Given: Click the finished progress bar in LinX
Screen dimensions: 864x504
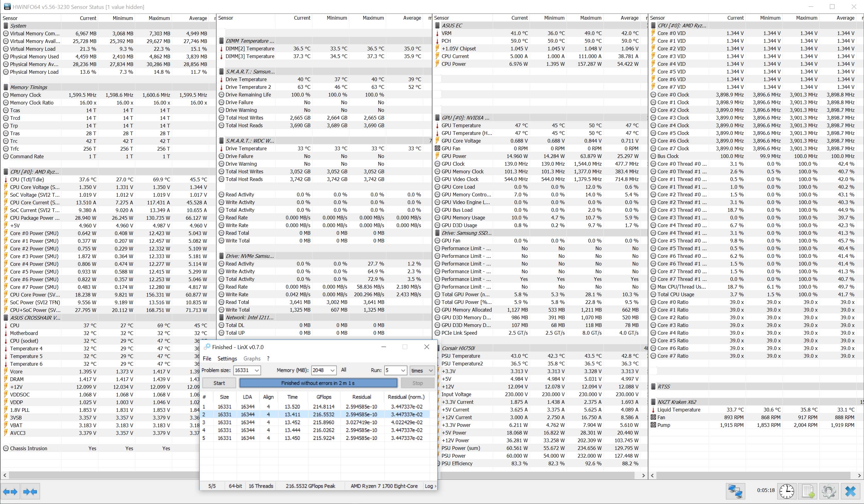Looking at the screenshot, I should (318, 383).
